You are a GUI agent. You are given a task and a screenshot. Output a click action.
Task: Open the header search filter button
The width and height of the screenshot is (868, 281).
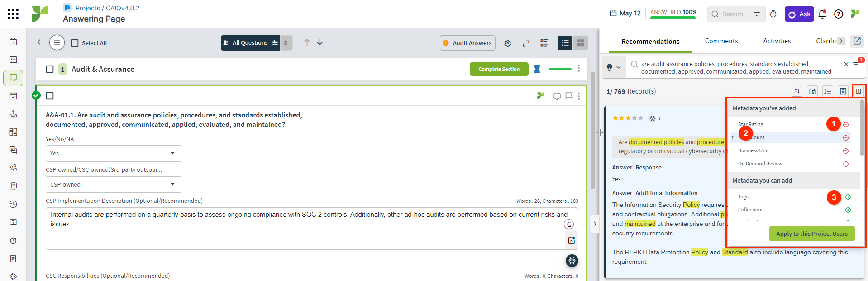(757, 14)
